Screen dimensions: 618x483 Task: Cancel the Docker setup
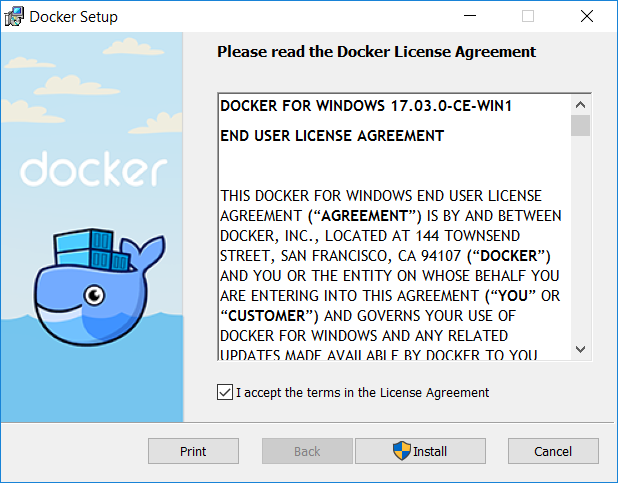coord(552,451)
